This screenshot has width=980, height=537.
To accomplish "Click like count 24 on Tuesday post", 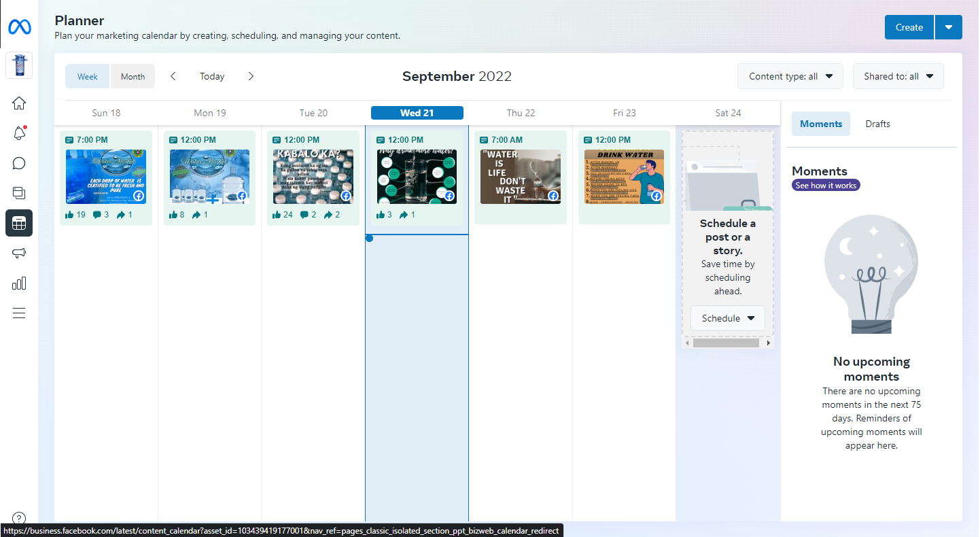I will pos(283,215).
